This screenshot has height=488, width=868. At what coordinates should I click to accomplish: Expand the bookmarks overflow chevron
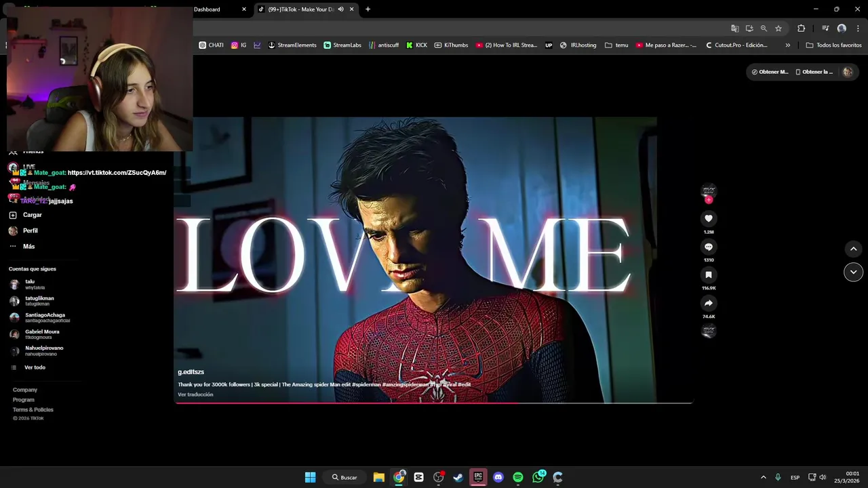click(x=787, y=45)
